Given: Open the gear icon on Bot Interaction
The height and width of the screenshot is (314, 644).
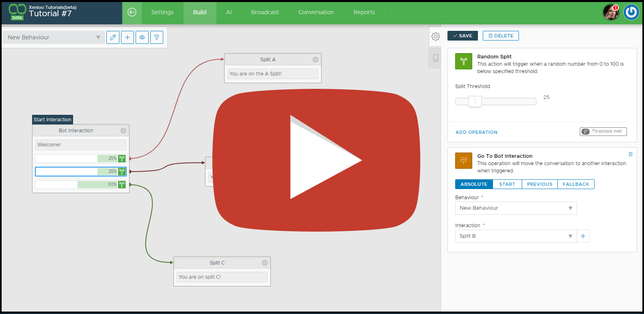Looking at the screenshot, I should coord(123,131).
